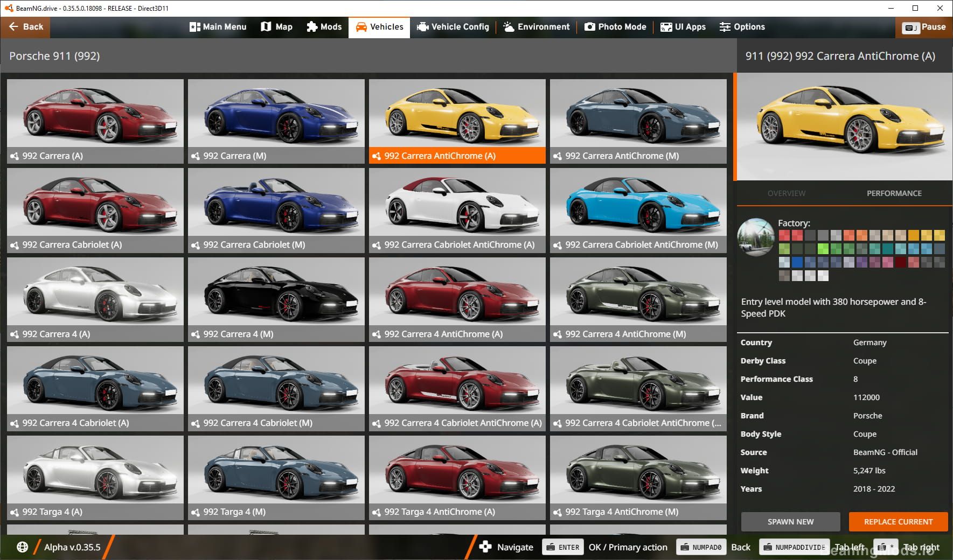Click the Porsche 911 (992) header text

54,56
